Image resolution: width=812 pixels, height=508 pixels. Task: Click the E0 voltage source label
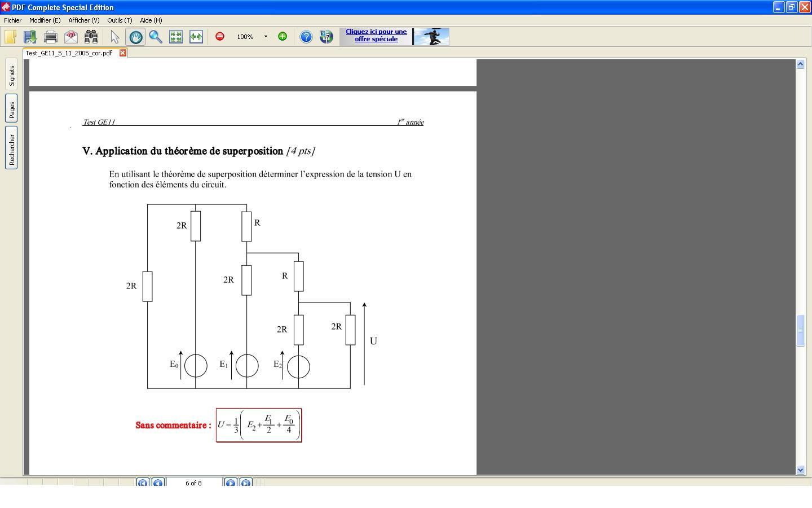click(x=174, y=365)
